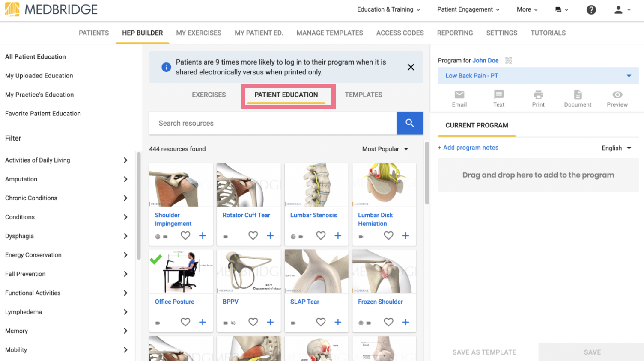Switch to the Templates tab
The width and height of the screenshot is (644, 361).
click(x=364, y=95)
